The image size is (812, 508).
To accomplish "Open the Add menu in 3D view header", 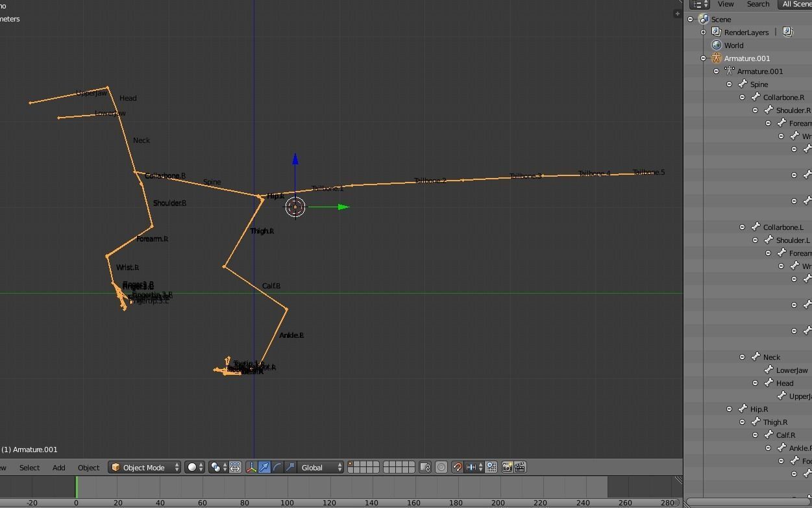I will coord(58,468).
